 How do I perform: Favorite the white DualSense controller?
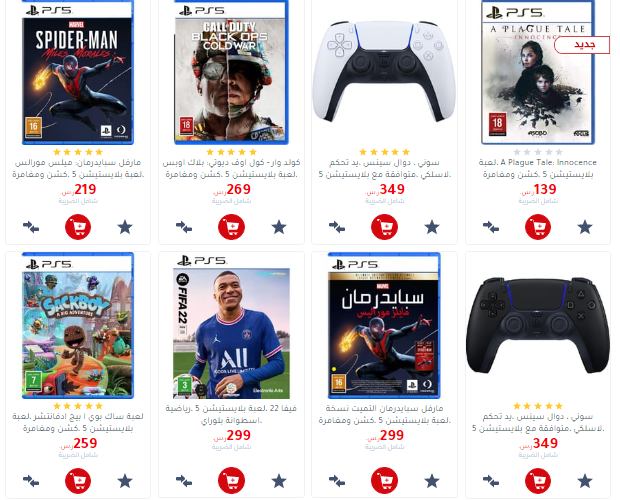click(432, 227)
